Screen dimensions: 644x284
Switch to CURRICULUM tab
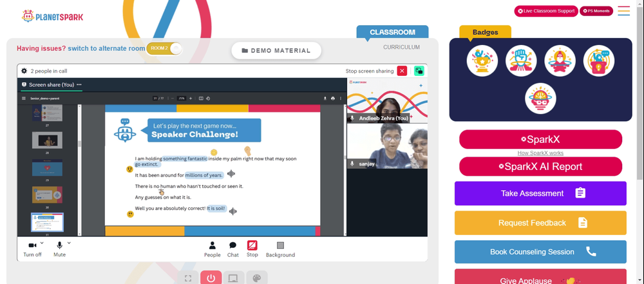pyautogui.click(x=401, y=47)
